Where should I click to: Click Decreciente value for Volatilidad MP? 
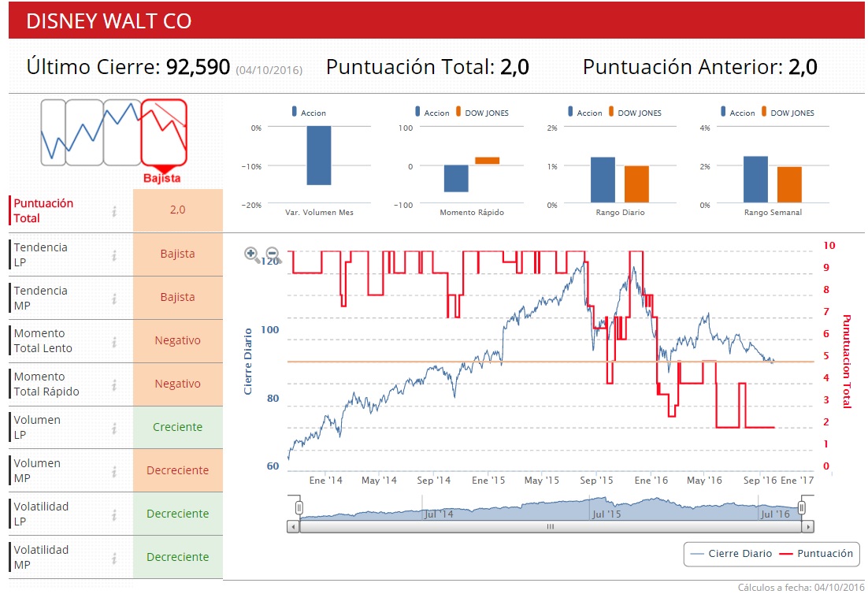pos(178,557)
